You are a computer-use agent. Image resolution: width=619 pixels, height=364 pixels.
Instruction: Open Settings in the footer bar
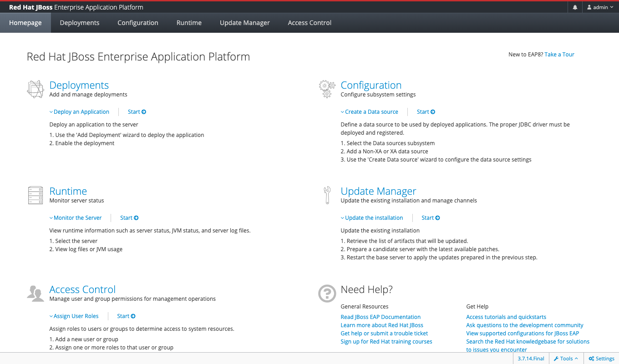coord(601,359)
